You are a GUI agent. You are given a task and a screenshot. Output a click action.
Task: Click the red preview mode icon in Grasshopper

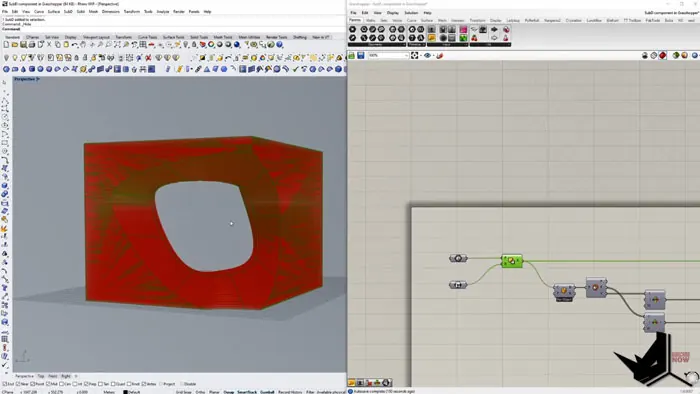662,55
